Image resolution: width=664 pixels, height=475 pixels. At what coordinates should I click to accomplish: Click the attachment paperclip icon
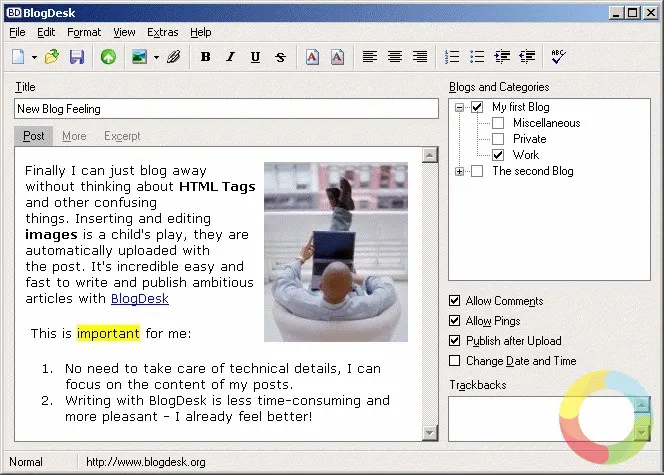pos(173,56)
